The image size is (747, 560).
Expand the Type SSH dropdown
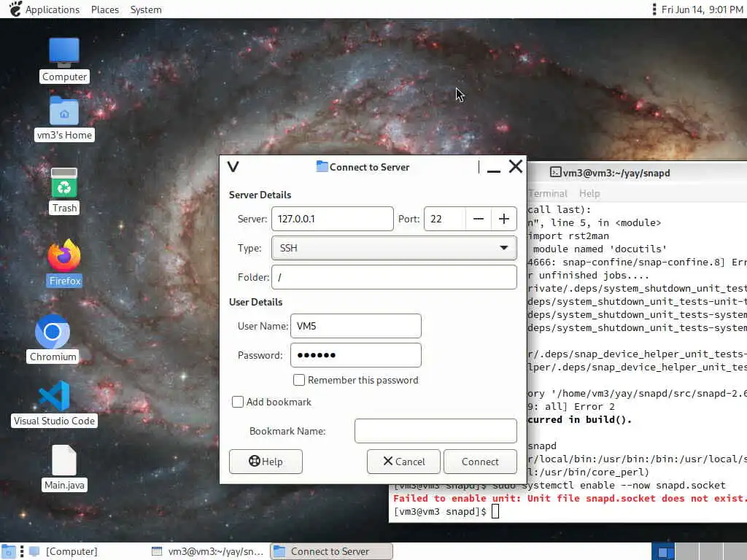394,248
